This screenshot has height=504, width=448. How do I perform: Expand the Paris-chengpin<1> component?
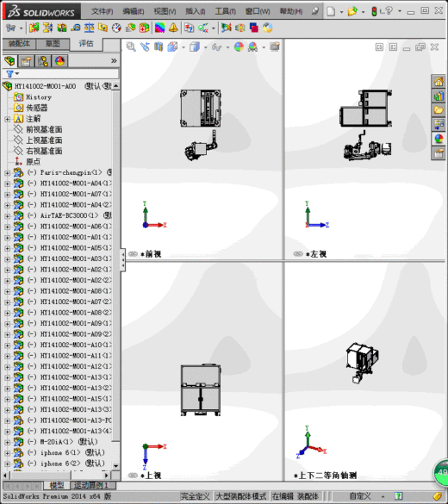tap(8, 173)
